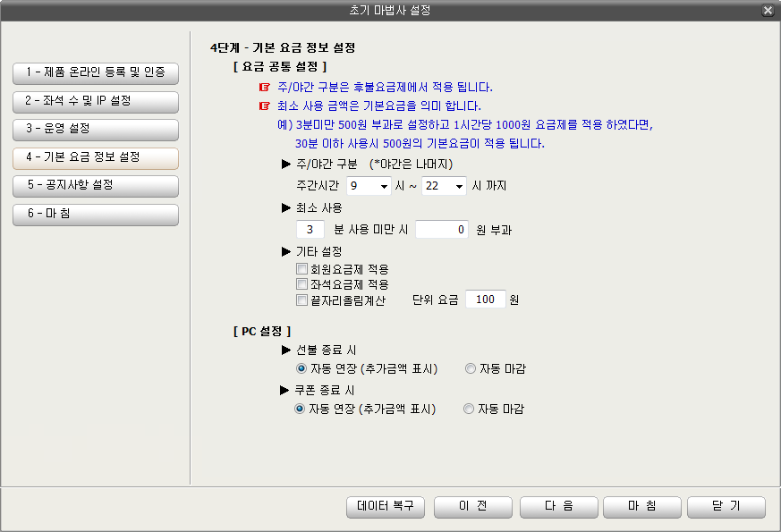Select step 3 - 운영 설정

coord(96,130)
